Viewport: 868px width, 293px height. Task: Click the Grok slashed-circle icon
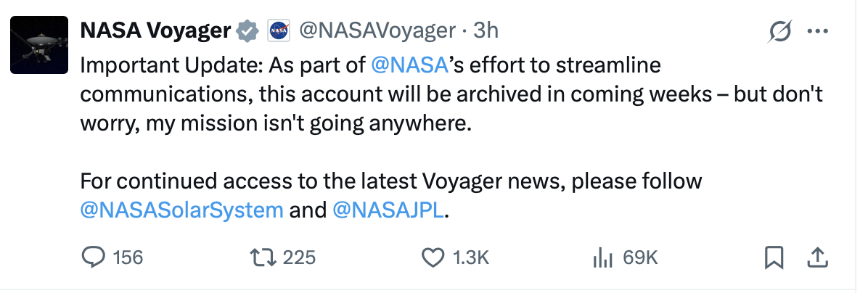click(780, 31)
